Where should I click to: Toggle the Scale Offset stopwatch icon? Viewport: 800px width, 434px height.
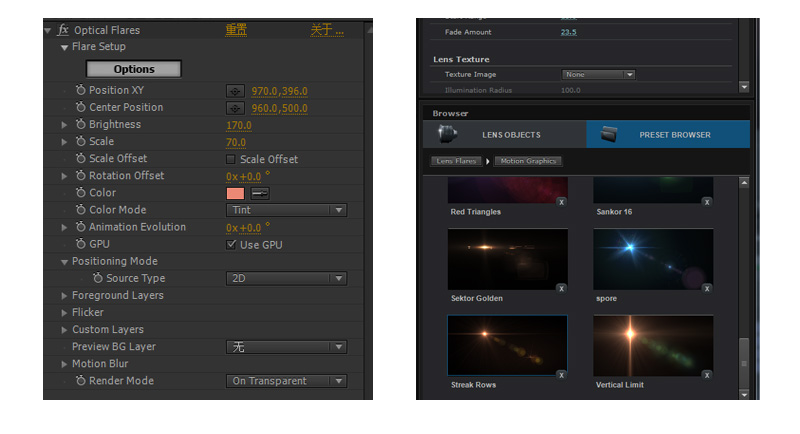click(81, 158)
